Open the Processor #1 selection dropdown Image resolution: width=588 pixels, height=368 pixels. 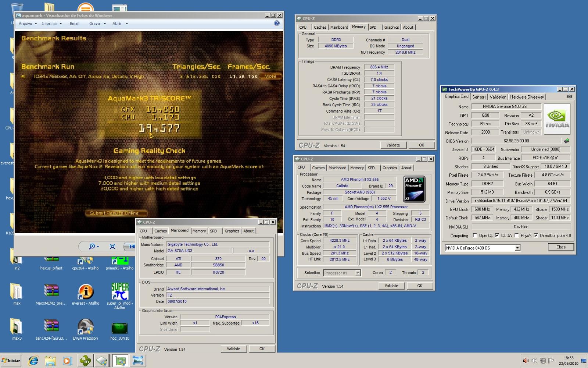pyautogui.click(x=358, y=273)
